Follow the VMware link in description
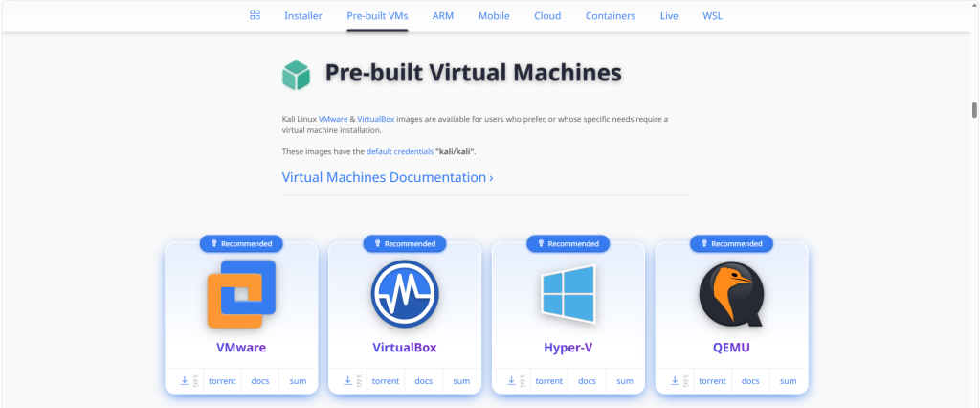The image size is (980, 408). 333,119
